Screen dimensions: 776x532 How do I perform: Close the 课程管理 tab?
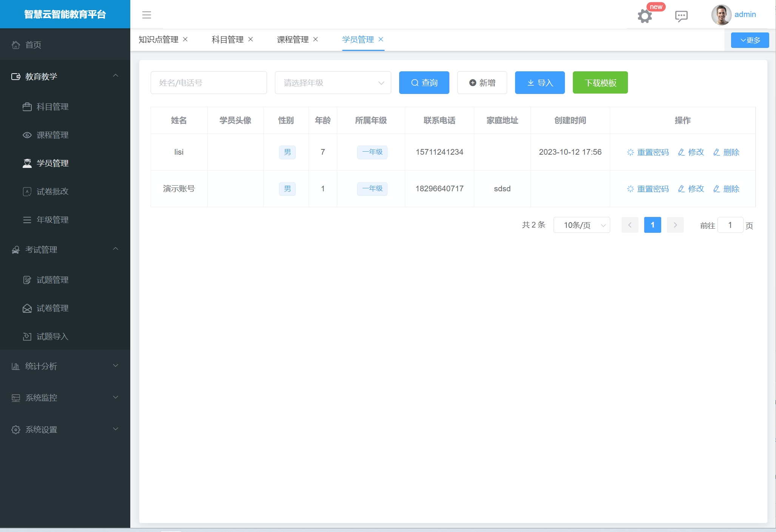[316, 39]
